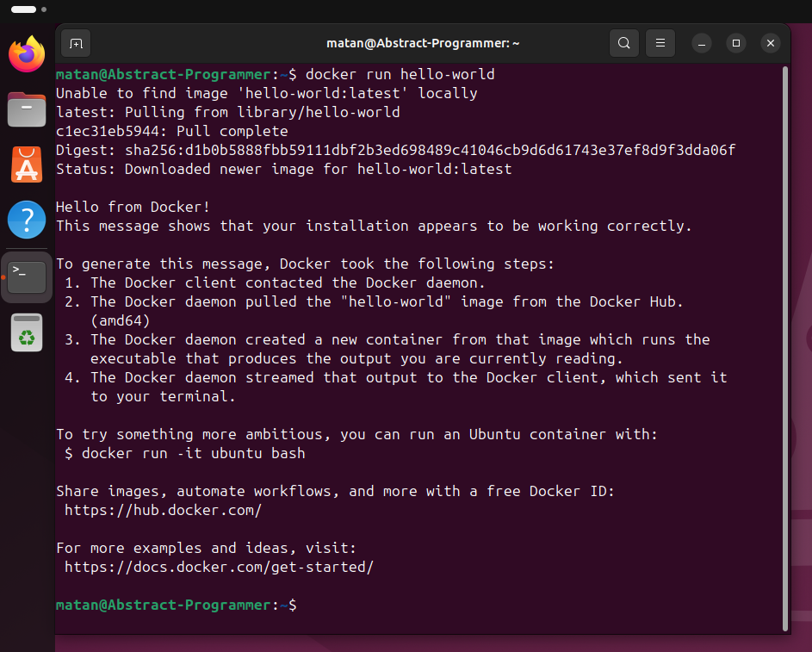
Task: Click the 'docker run -it ubuntu bash' text
Action: tap(193, 453)
